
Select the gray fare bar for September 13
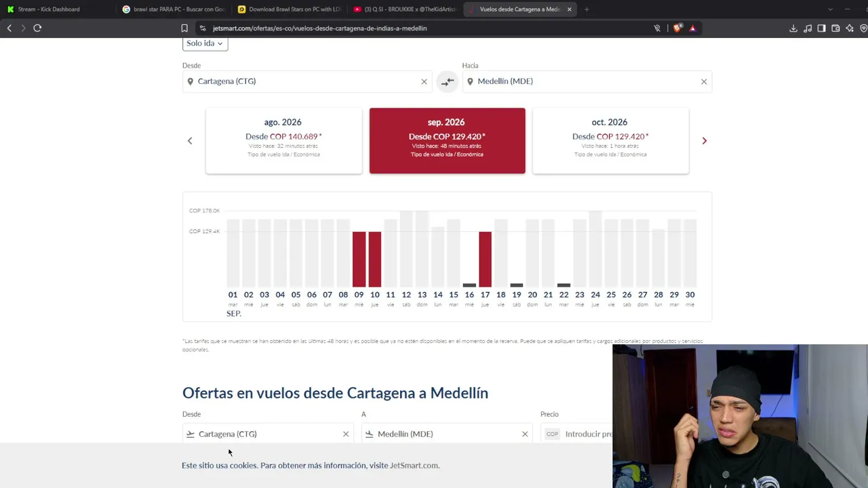click(x=422, y=249)
